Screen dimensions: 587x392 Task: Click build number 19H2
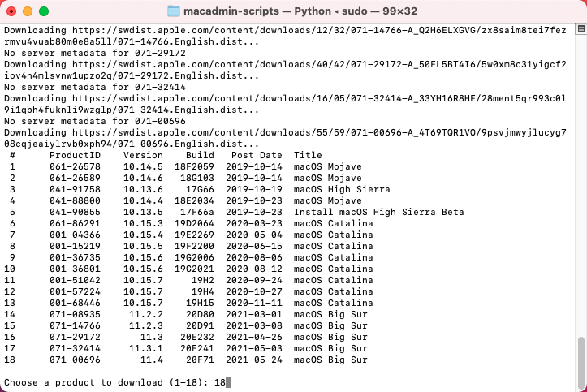click(202, 280)
